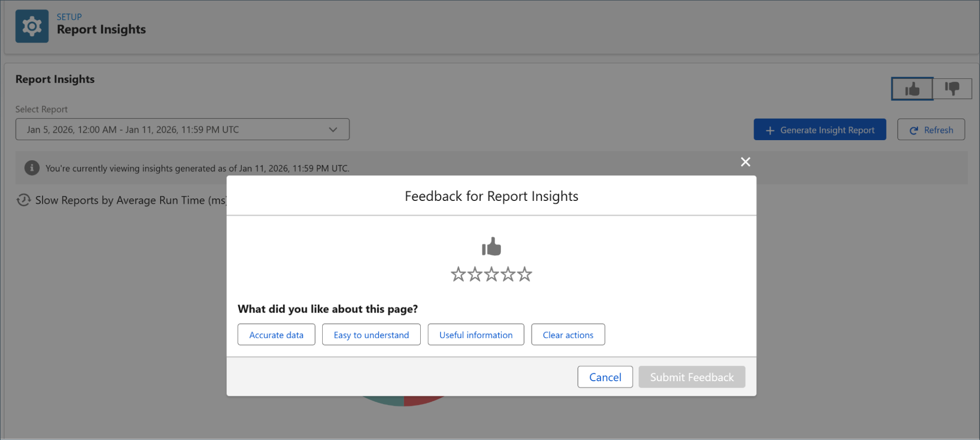Click the thumbs up feedback button

(912, 89)
